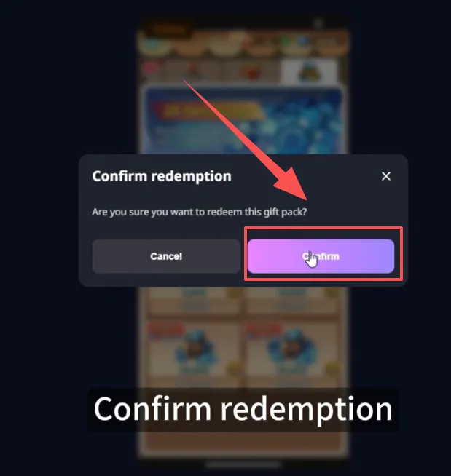Click the Cancel button

tap(166, 256)
